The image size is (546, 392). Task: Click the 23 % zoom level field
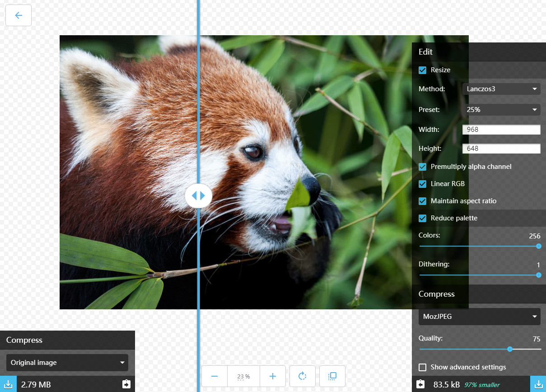pyautogui.click(x=243, y=376)
